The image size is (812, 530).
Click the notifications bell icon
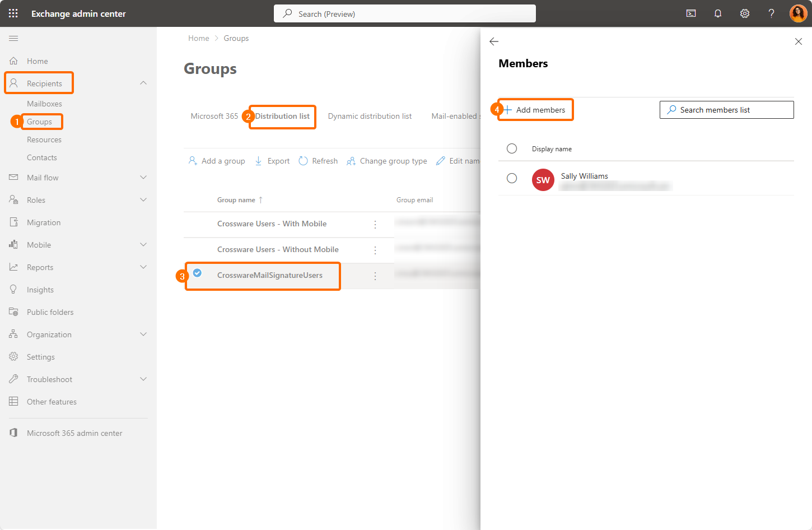718,13
